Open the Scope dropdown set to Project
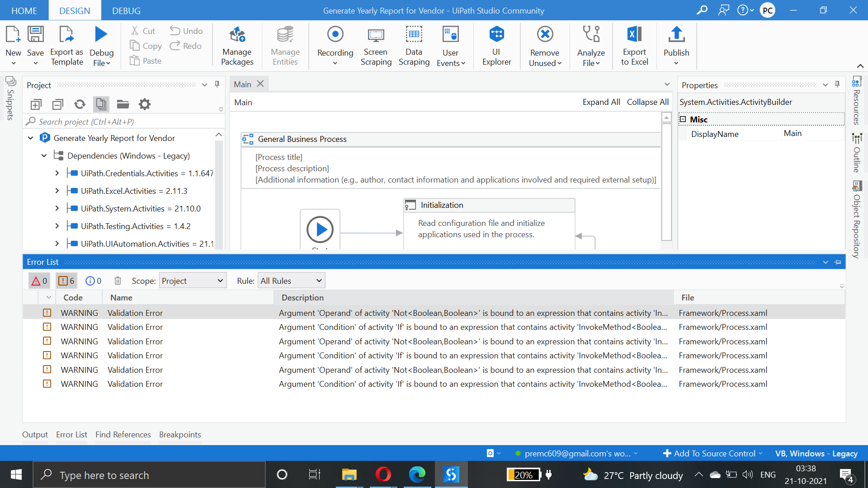 pyautogui.click(x=193, y=281)
